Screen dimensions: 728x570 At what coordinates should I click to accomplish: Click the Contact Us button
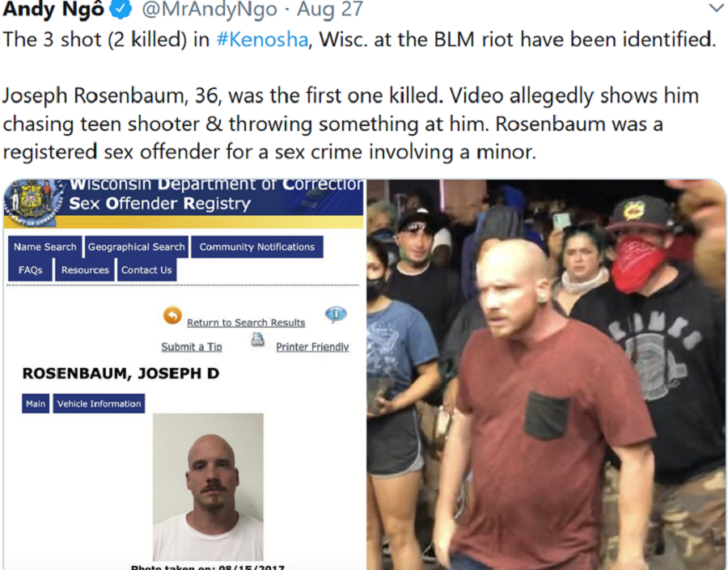point(146,270)
